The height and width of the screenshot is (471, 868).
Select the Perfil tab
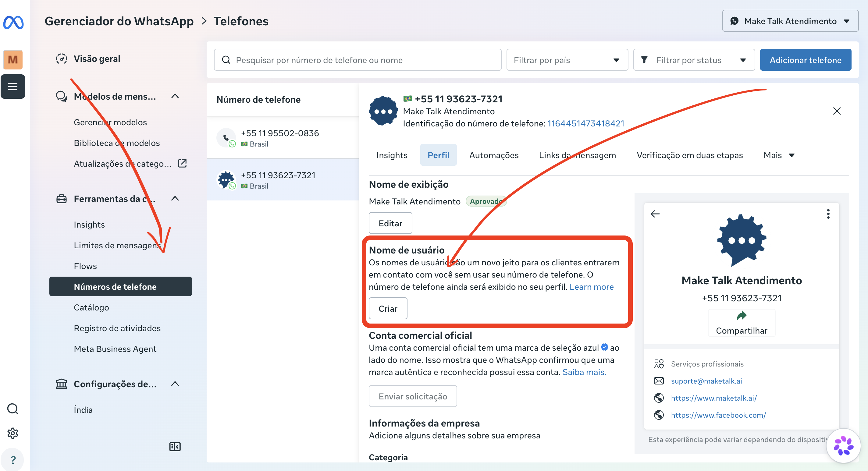(x=438, y=155)
